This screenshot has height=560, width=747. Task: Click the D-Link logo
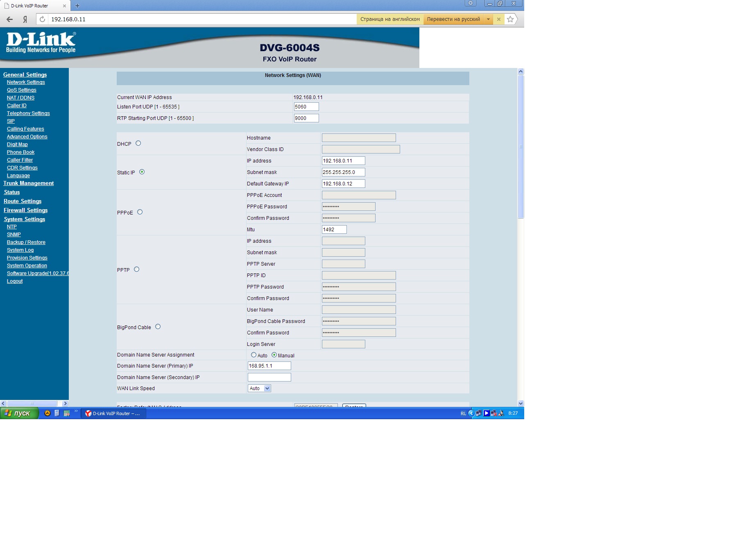(41, 43)
